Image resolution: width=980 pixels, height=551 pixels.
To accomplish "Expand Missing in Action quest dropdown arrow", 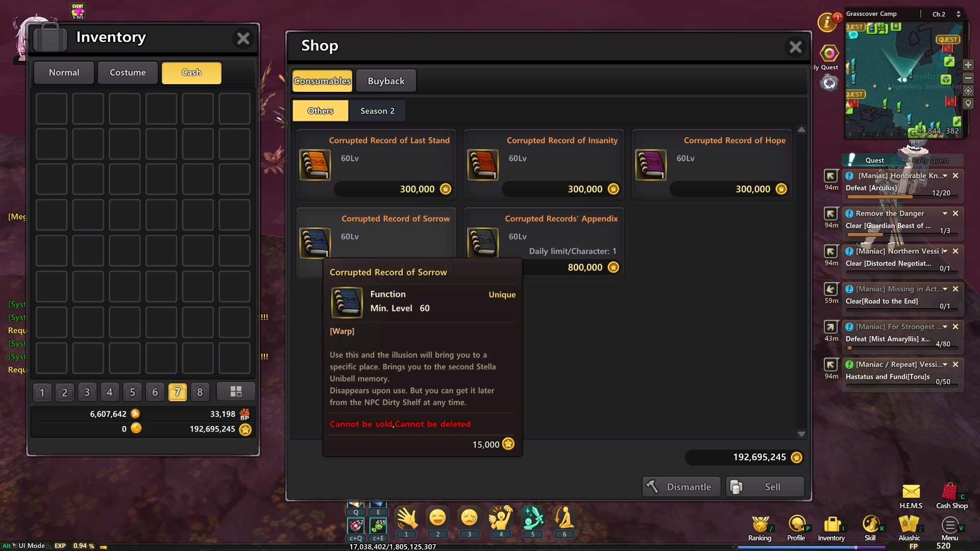I will 945,289.
